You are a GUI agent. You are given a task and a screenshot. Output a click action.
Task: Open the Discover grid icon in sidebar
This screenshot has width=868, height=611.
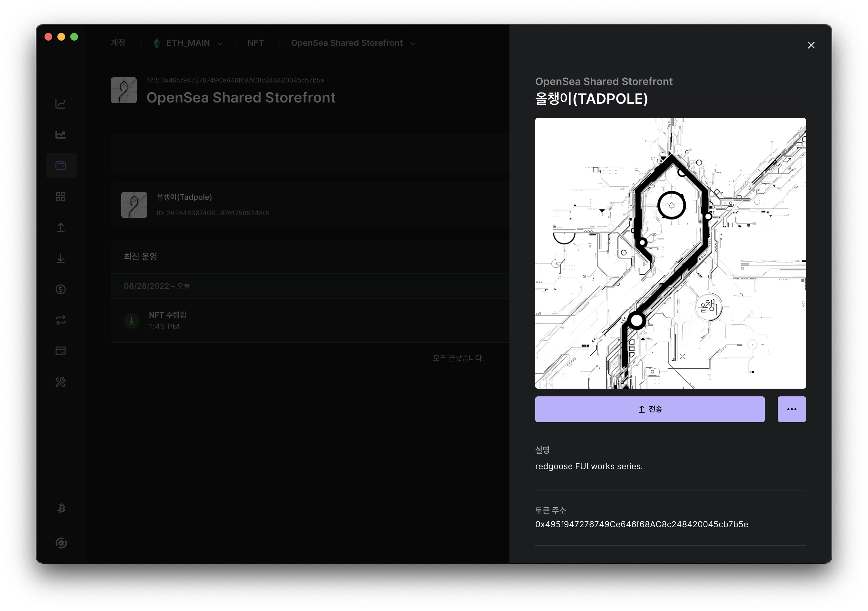[x=61, y=197]
